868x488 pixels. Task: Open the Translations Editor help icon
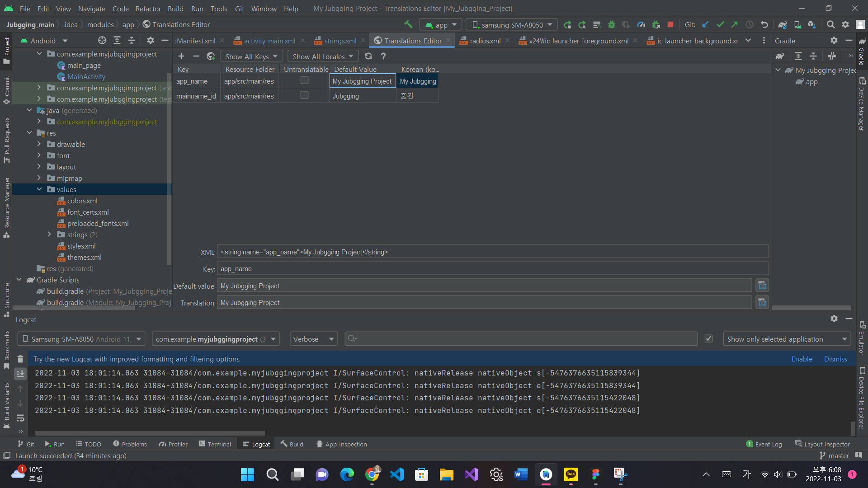[383, 56]
